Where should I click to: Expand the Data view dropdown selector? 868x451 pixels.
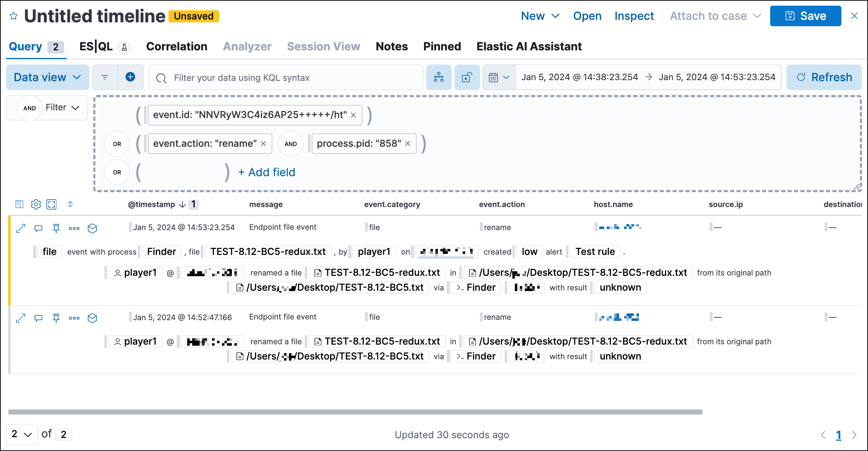pos(46,77)
